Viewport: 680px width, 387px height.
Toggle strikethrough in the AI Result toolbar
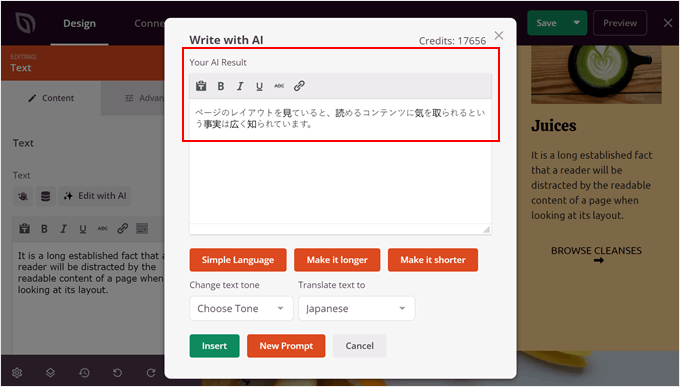coord(279,86)
